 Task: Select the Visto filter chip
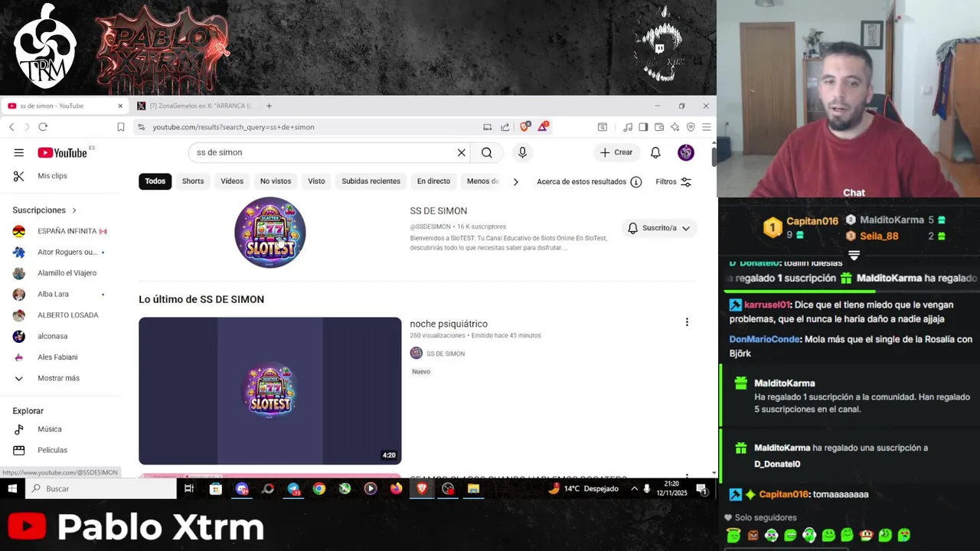point(316,181)
